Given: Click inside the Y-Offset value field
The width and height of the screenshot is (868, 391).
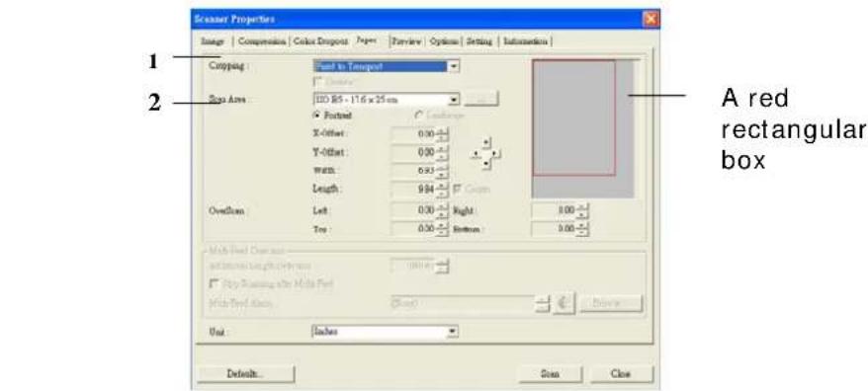Looking at the screenshot, I should 414,153.
